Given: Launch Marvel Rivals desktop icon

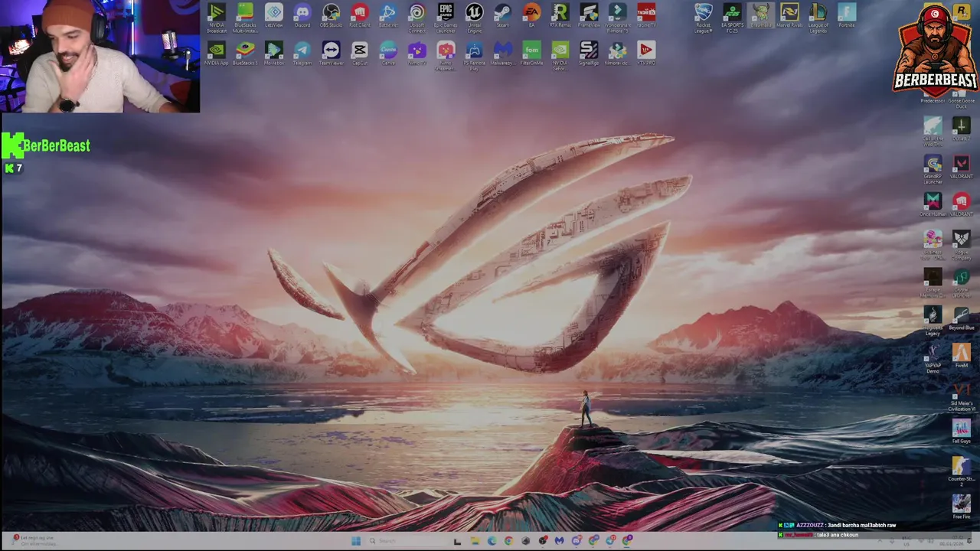Looking at the screenshot, I should (789, 15).
